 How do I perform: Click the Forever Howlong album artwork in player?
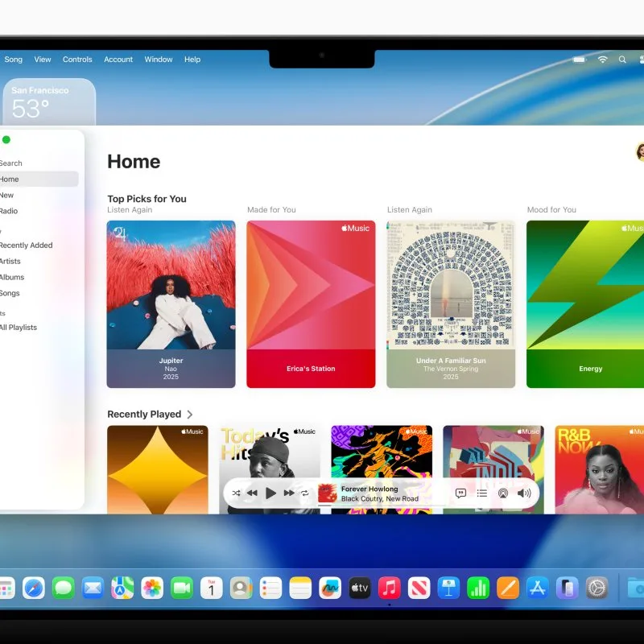(x=328, y=493)
